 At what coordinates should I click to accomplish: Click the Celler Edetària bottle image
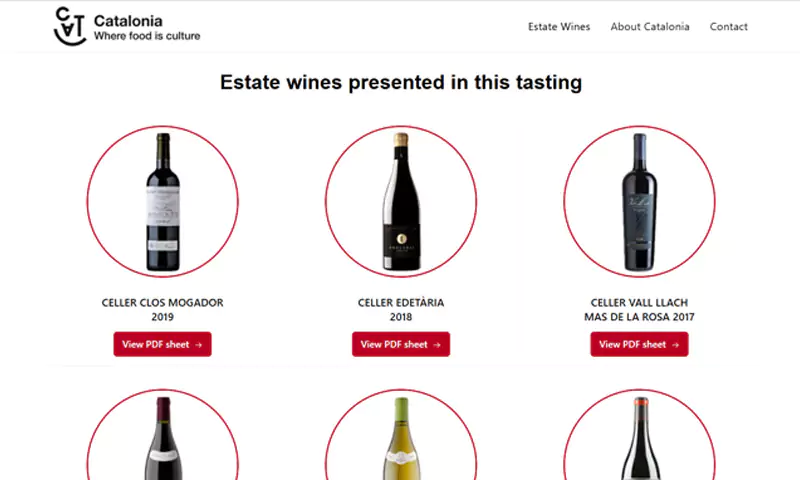coord(401,201)
